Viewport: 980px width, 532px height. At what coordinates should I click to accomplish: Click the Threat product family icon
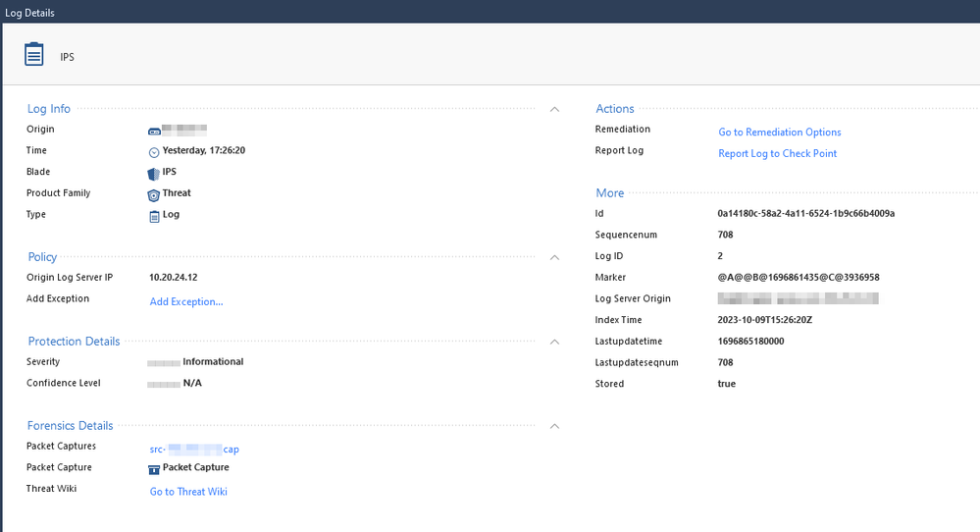[154, 194]
